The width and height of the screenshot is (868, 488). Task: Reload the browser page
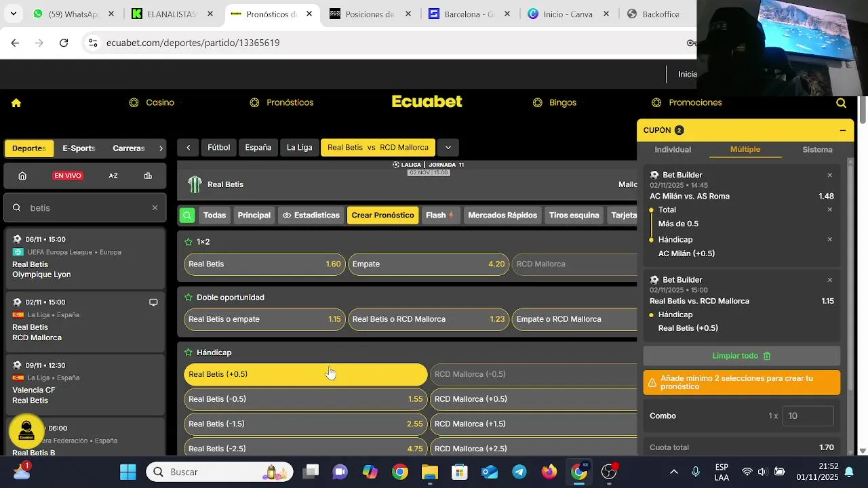coord(64,43)
